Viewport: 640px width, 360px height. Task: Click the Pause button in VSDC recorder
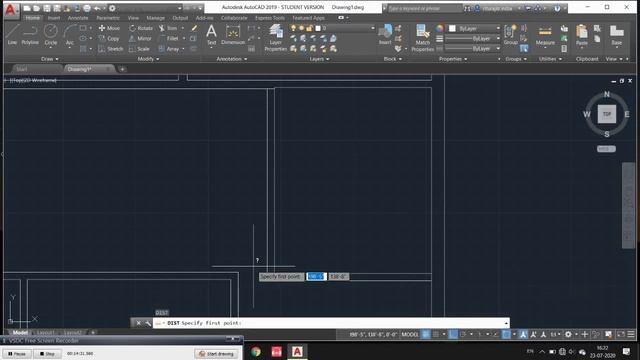pos(17,353)
